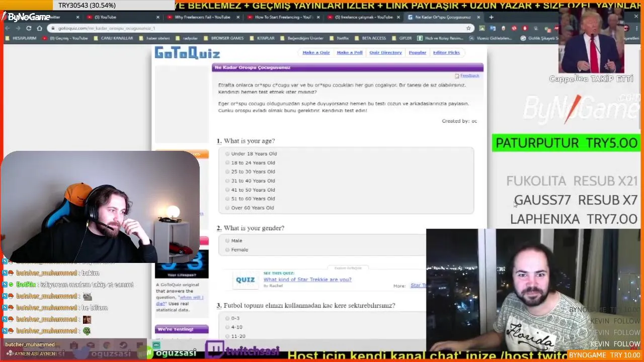Open the 'radyolar' bookmark folder
644x362 pixels.
point(187,38)
